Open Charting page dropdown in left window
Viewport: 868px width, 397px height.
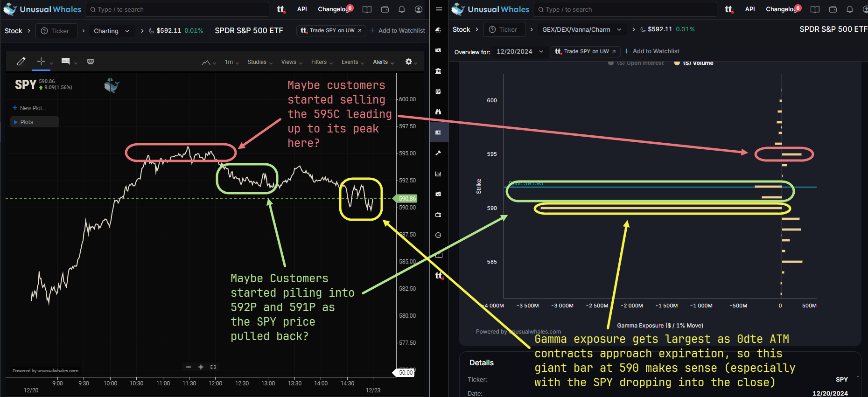(x=112, y=31)
